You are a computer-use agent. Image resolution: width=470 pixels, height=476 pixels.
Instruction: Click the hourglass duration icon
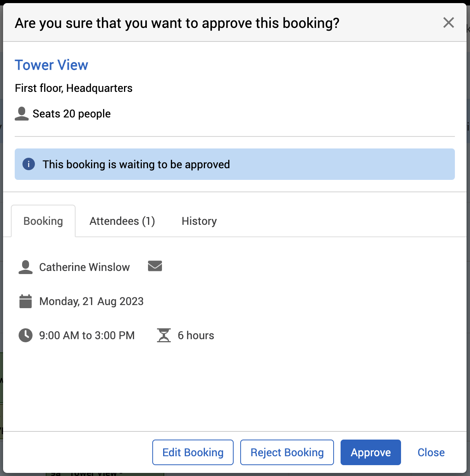tap(164, 335)
